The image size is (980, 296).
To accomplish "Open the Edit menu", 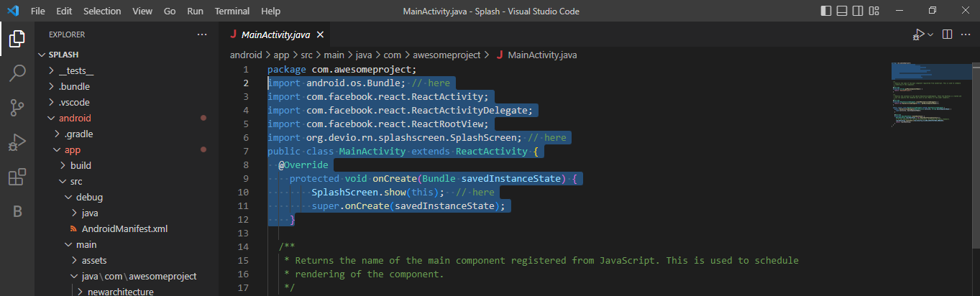I will tap(64, 11).
